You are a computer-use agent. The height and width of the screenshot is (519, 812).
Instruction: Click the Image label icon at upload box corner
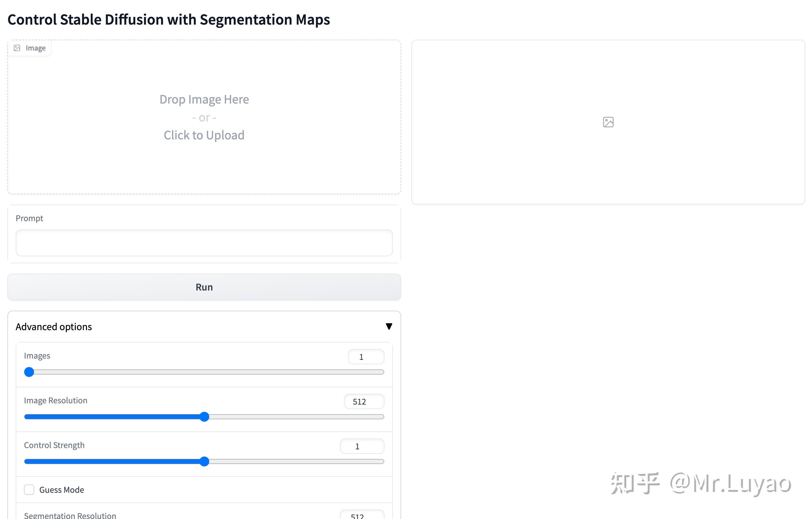pos(17,48)
